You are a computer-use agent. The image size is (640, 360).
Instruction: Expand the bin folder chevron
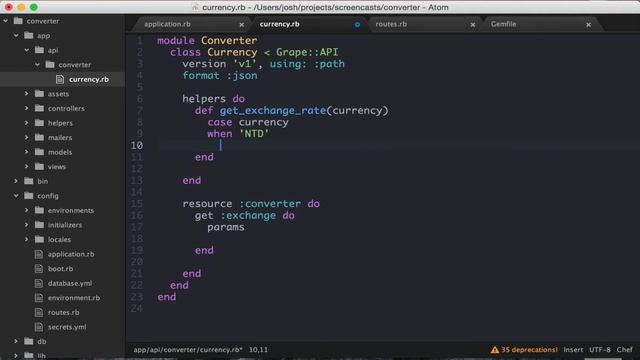[x=16, y=181]
